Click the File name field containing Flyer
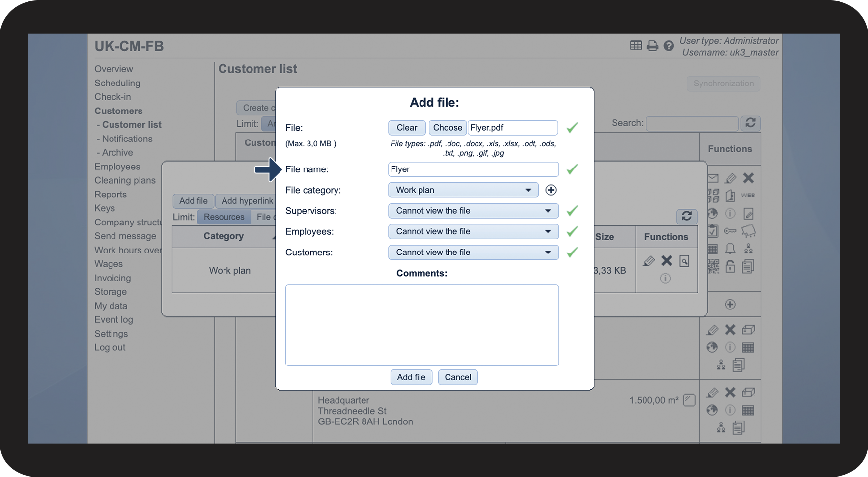The height and width of the screenshot is (477, 868). [x=473, y=169]
